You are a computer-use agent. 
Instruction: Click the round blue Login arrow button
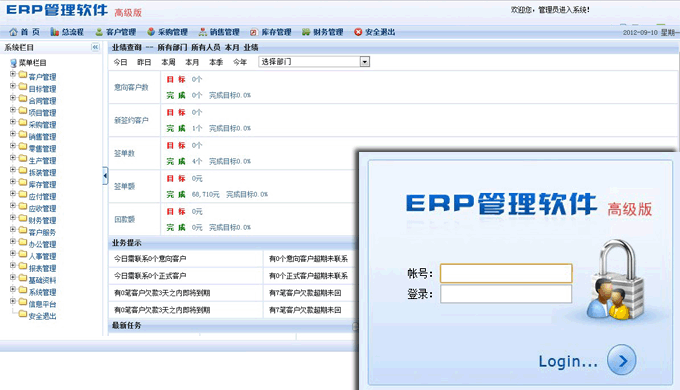[621, 360]
